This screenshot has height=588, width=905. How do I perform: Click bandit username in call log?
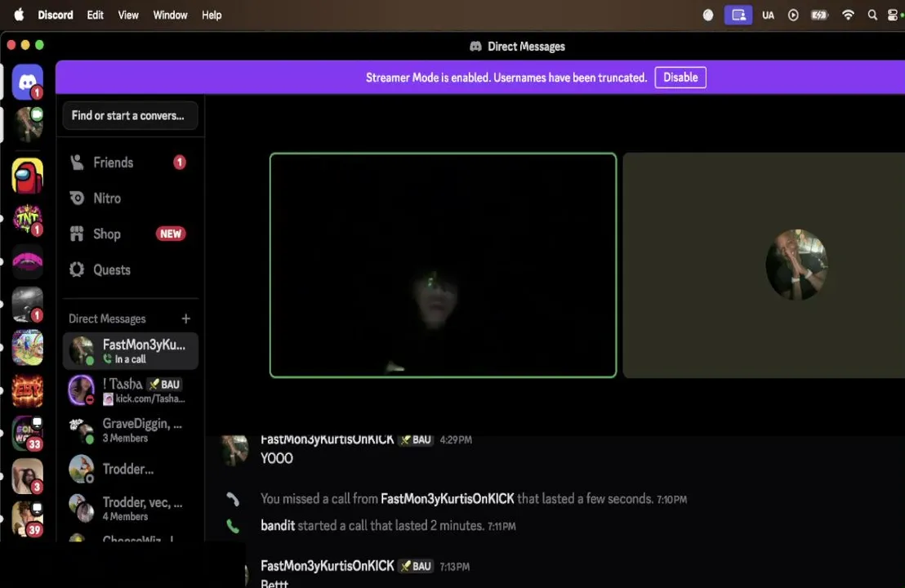coord(278,525)
